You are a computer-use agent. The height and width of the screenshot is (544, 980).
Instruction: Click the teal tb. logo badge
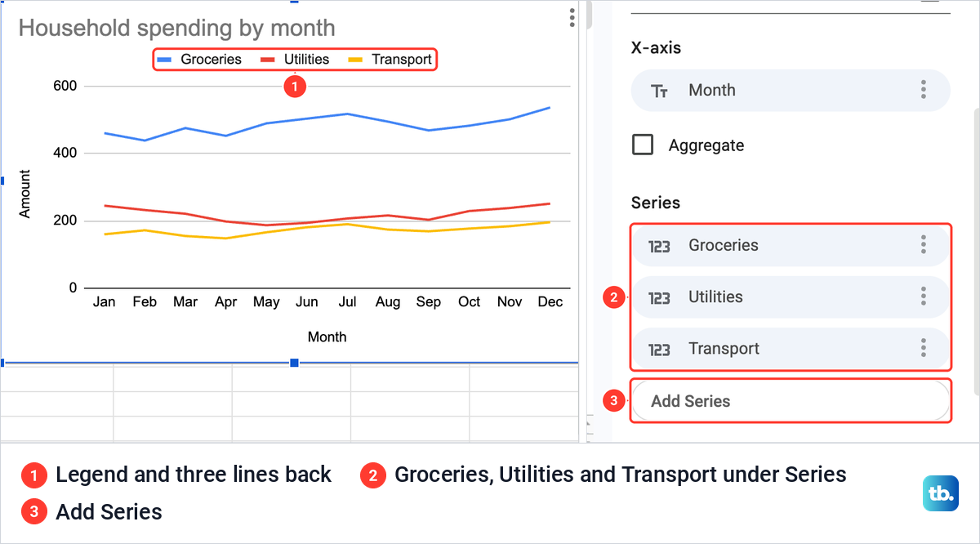(941, 493)
